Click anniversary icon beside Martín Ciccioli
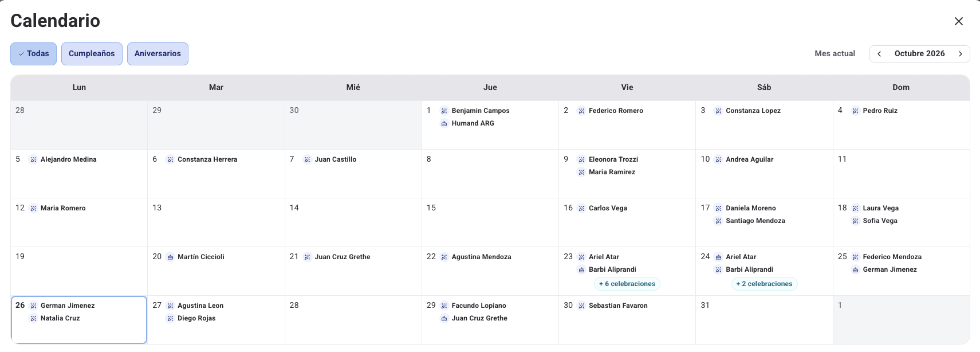The height and width of the screenshot is (352, 980). (x=170, y=257)
